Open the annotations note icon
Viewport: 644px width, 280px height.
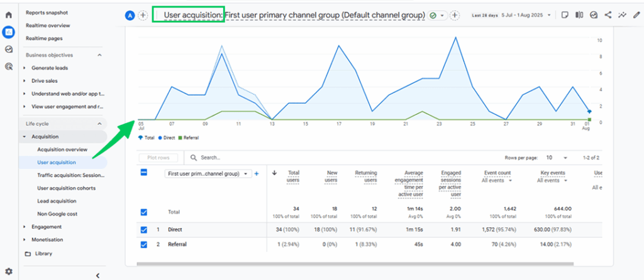click(565, 15)
